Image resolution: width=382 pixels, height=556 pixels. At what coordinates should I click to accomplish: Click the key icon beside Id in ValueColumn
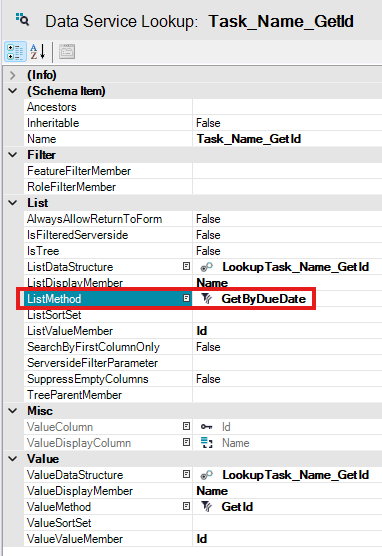pyautogui.click(x=206, y=427)
